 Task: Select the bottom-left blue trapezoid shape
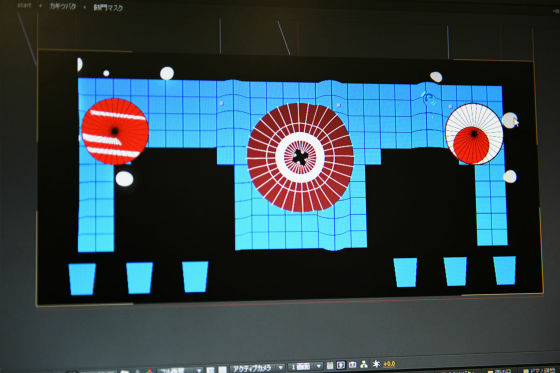82,279
